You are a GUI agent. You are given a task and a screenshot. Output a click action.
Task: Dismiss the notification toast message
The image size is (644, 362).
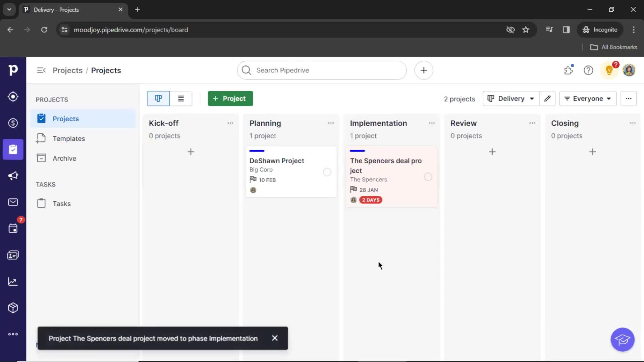(274, 338)
